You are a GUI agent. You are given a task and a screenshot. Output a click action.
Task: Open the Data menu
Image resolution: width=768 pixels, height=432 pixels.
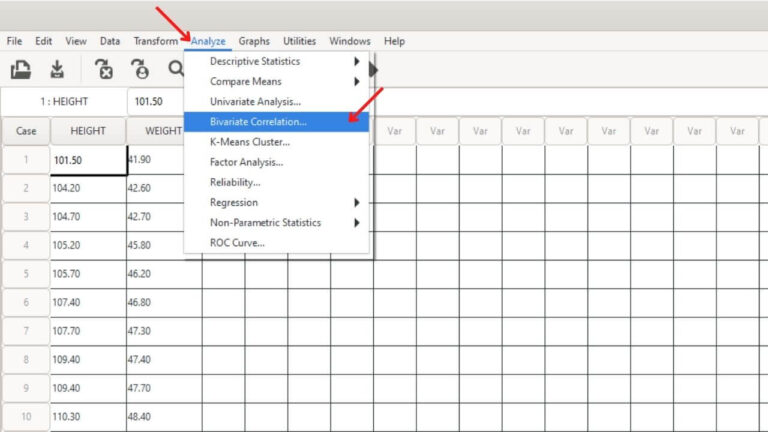pyautogui.click(x=110, y=41)
